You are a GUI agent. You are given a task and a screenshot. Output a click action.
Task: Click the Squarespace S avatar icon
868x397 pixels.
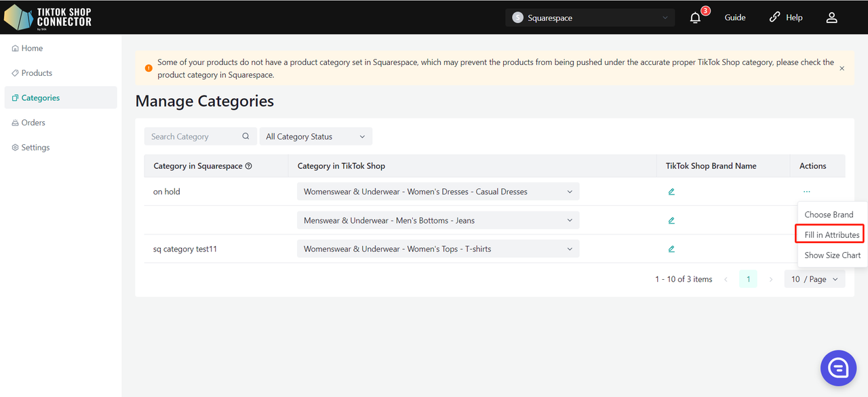pyautogui.click(x=518, y=18)
